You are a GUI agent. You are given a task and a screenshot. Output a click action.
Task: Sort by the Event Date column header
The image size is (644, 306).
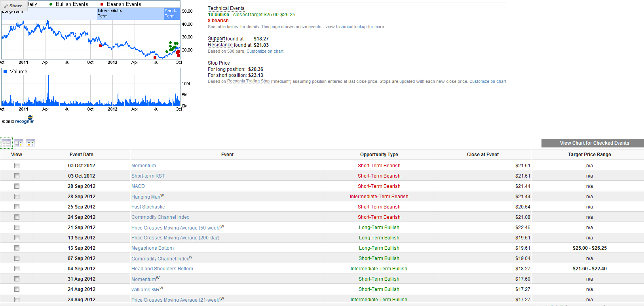point(82,155)
